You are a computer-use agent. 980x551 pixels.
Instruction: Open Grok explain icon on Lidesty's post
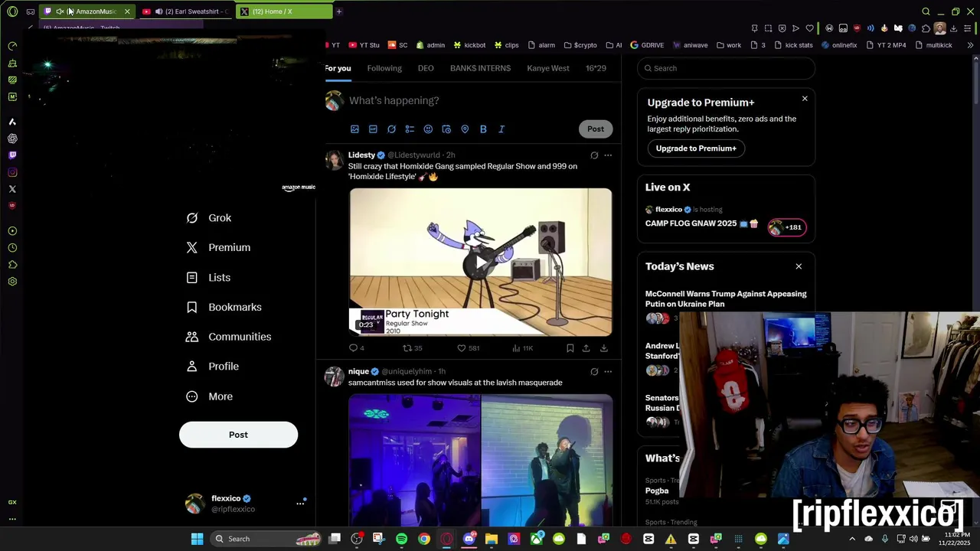click(594, 155)
